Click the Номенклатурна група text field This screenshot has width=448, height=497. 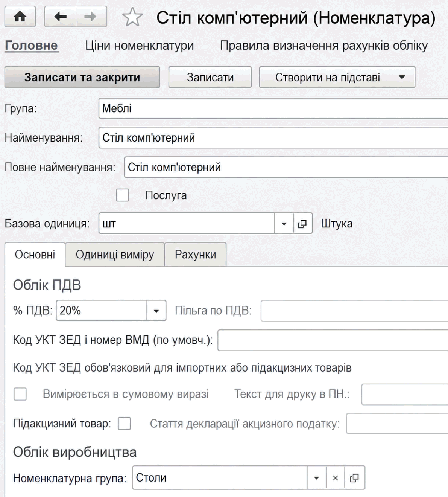click(220, 478)
